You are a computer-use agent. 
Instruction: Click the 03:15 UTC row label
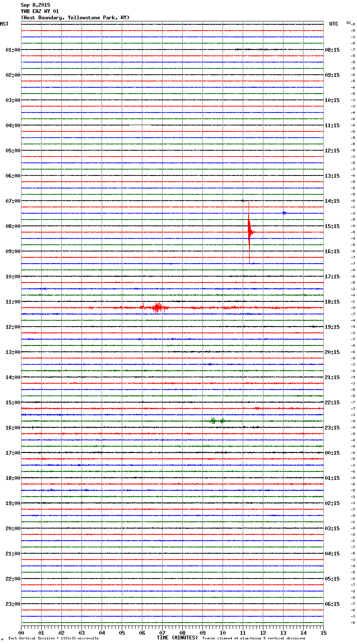tap(332, 529)
